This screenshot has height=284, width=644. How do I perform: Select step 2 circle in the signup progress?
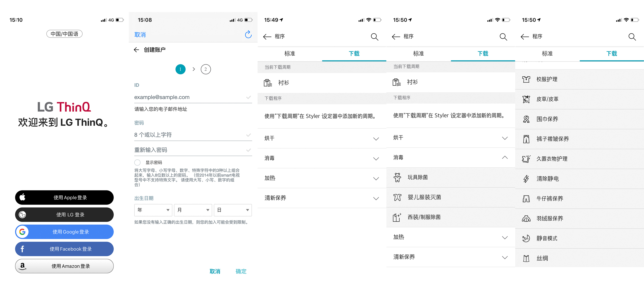pos(205,69)
